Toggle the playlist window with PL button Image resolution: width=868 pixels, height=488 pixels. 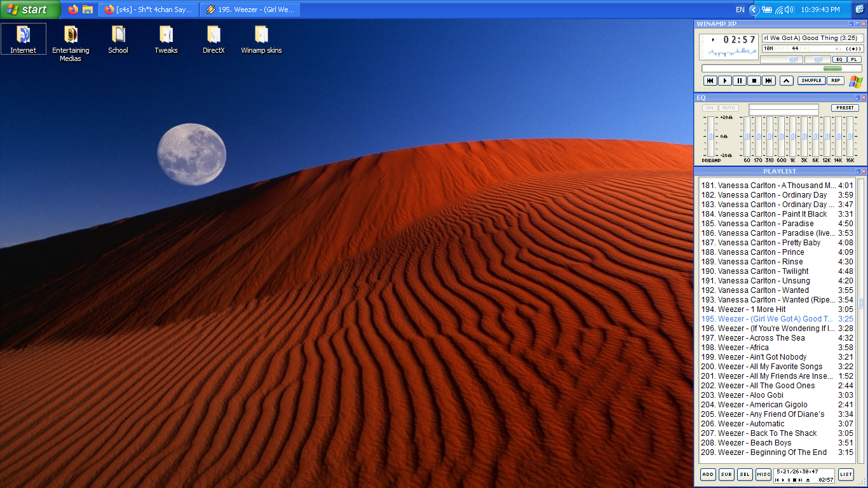854,59
